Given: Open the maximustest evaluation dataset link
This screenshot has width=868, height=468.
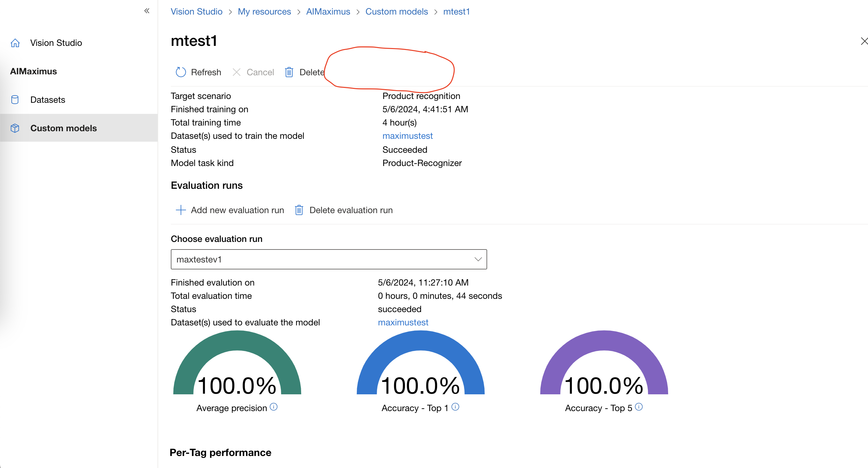Looking at the screenshot, I should [403, 323].
